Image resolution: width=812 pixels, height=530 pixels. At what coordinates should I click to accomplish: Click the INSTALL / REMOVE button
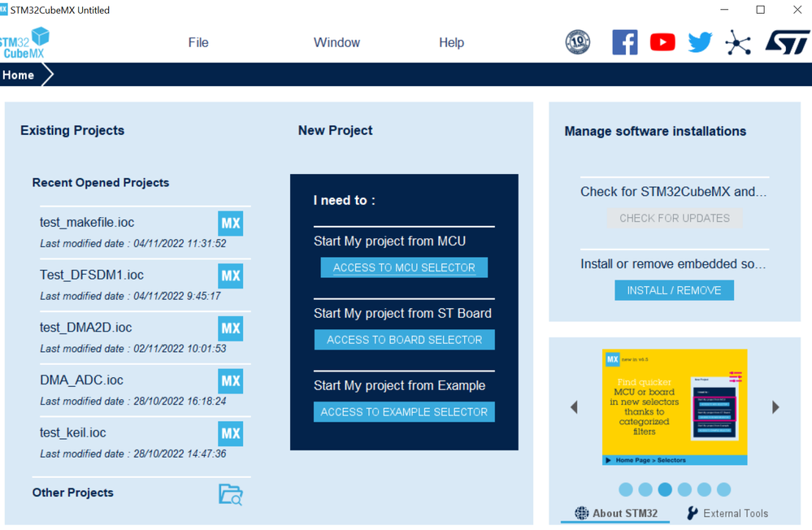[674, 290]
